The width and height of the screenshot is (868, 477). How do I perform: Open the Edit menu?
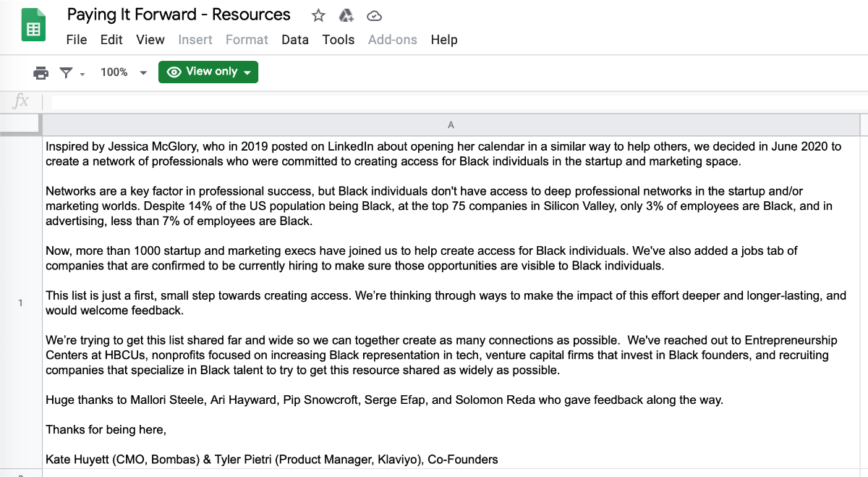[x=111, y=40]
